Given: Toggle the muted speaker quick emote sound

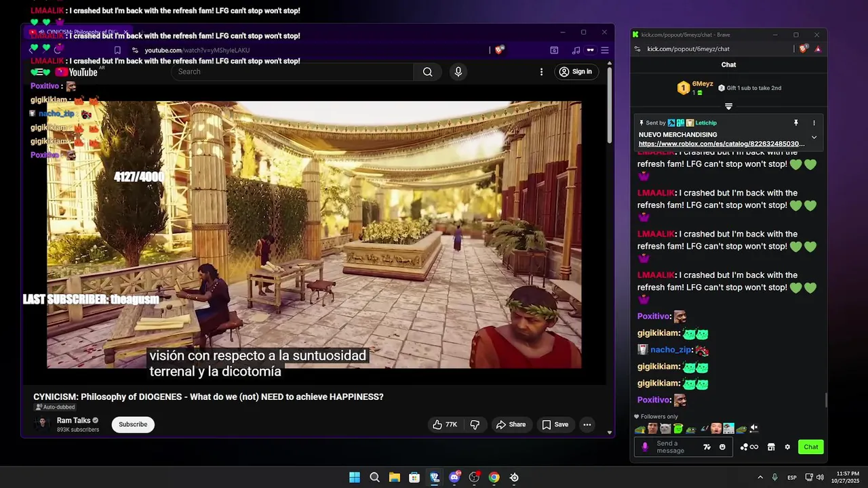Looking at the screenshot, I should 754,428.
